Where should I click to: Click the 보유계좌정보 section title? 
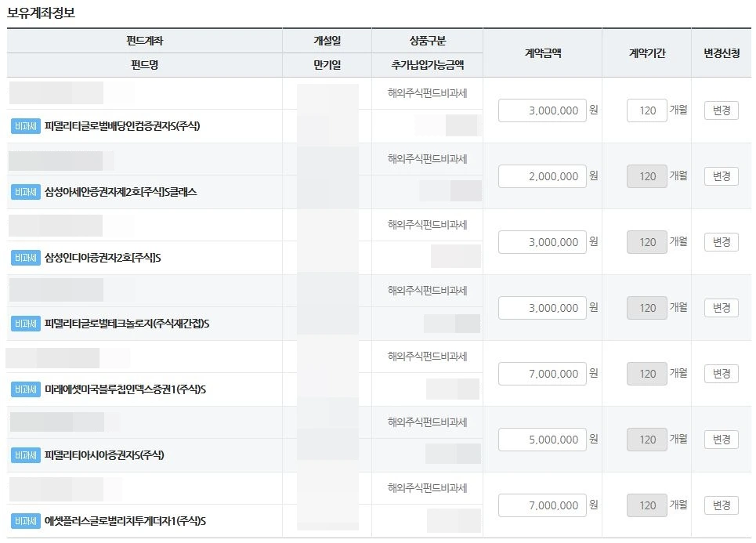41,13
